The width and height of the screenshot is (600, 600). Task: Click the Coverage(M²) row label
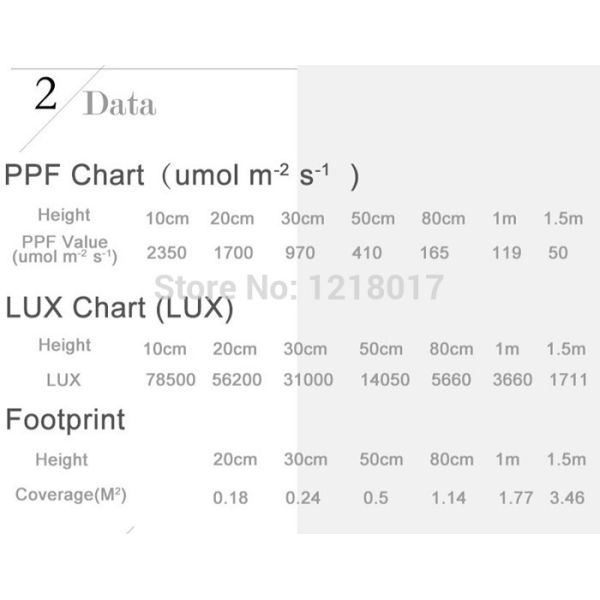coord(70,495)
